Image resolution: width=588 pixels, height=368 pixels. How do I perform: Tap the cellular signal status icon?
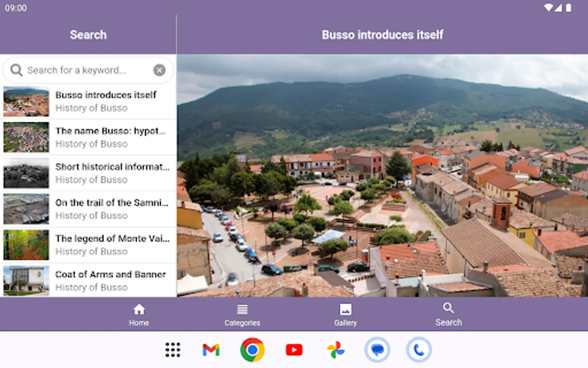[558, 8]
